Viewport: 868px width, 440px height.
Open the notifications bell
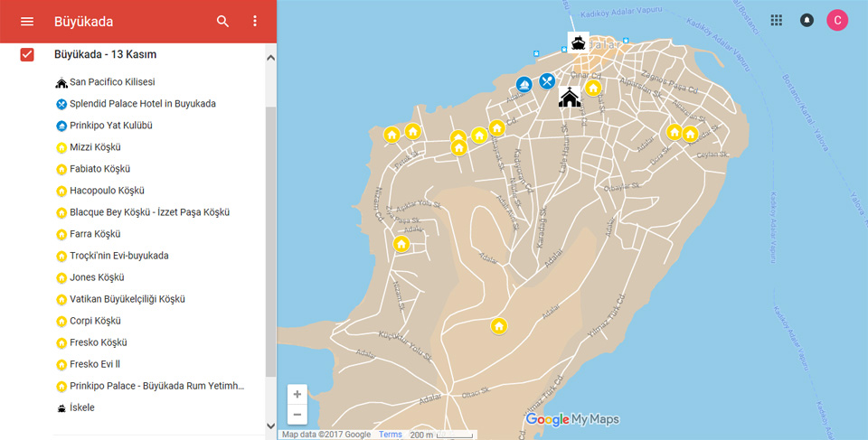[x=807, y=21]
